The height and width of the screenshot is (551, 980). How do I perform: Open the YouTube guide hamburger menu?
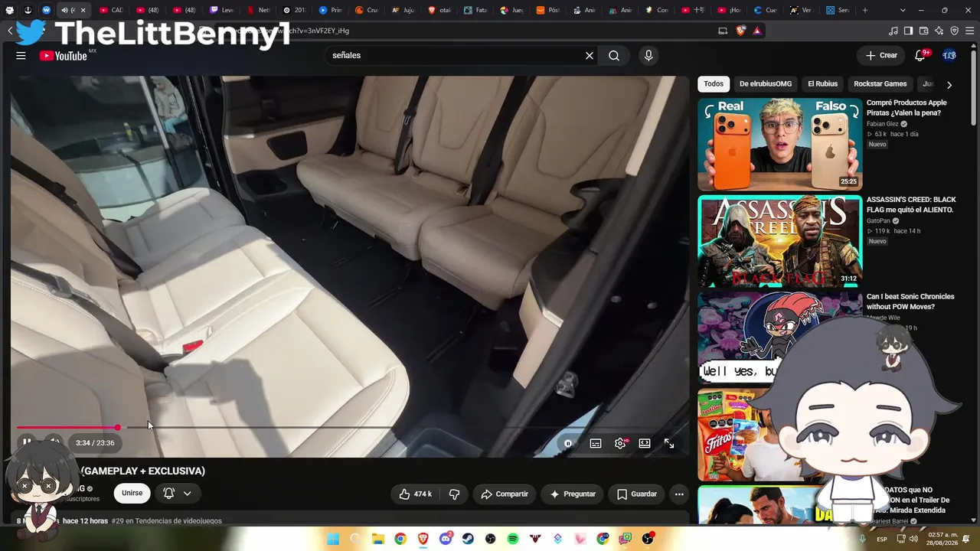click(21, 55)
